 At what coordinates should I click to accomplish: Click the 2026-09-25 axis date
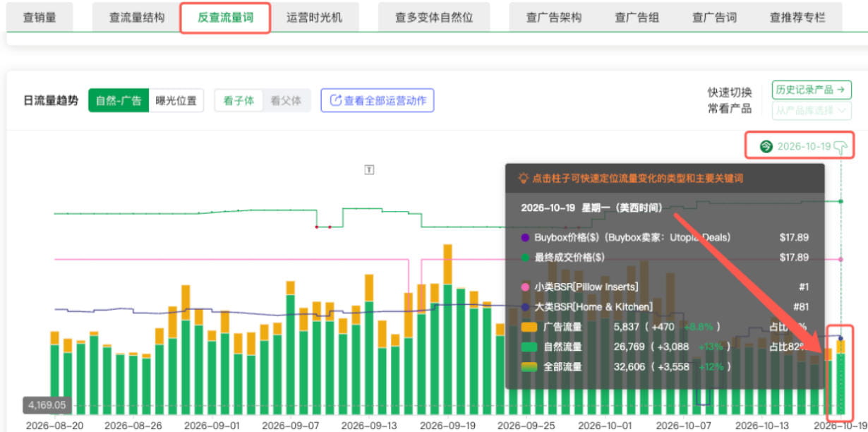tap(526, 426)
